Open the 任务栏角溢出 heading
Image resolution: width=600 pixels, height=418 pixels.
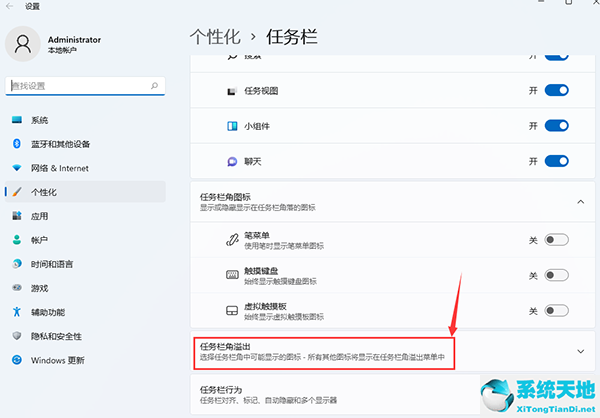coord(225,347)
